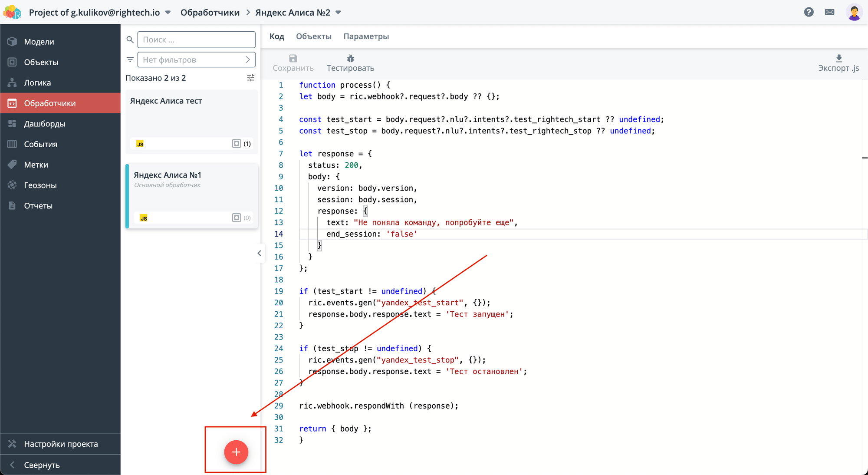This screenshot has height=475, width=868.
Task: Expand the project name dropdown arrow
Action: (x=168, y=13)
